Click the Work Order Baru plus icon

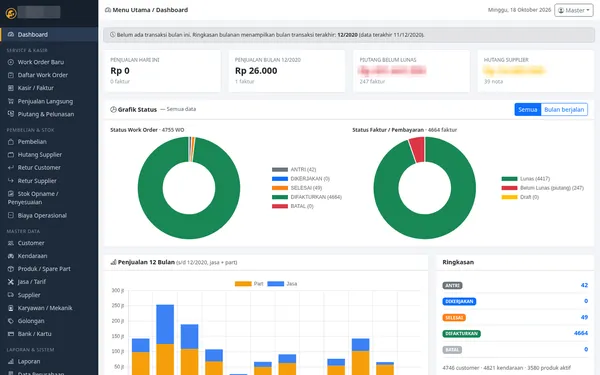pos(11,62)
